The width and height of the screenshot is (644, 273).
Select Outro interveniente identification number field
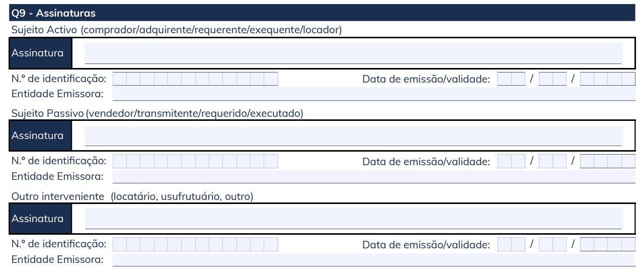(195, 244)
